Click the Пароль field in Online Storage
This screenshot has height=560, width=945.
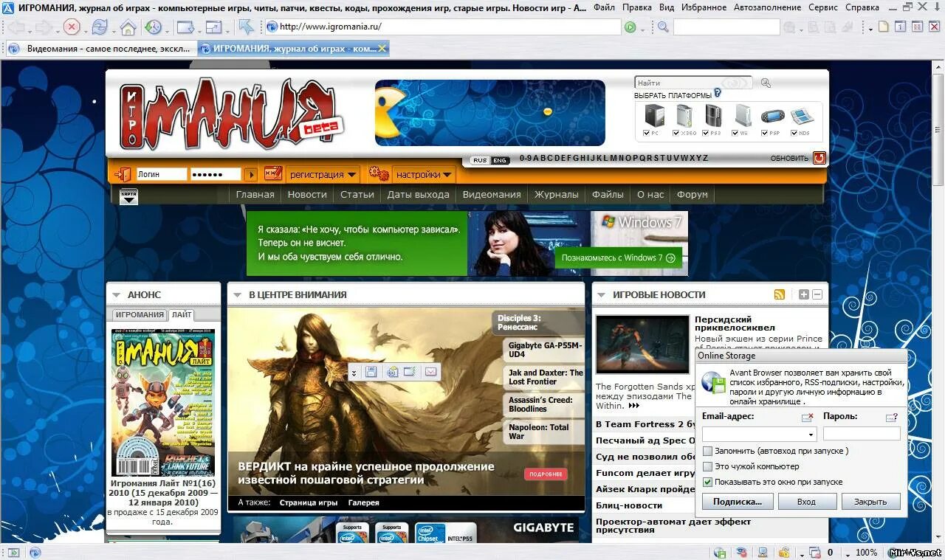click(x=862, y=434)
